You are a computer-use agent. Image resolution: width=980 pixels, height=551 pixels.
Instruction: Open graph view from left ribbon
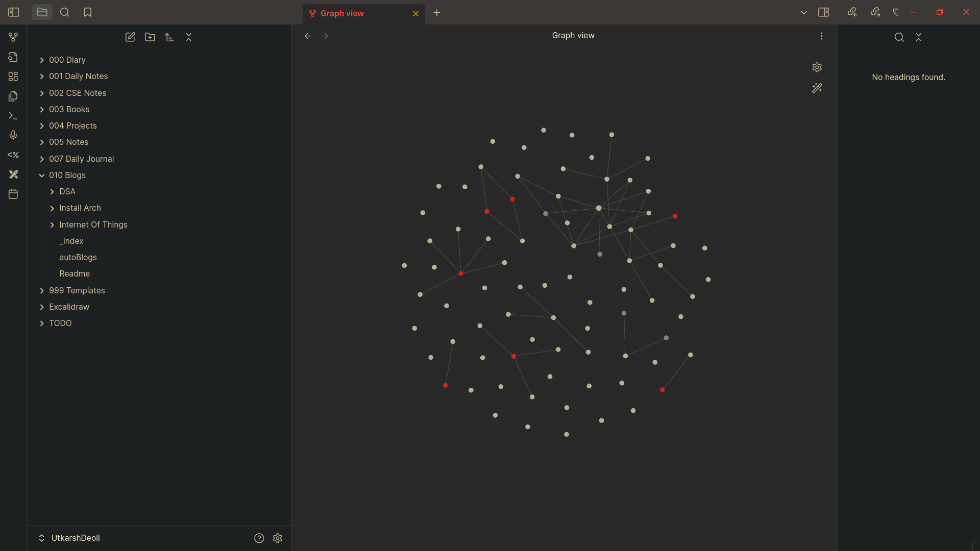[x=13, y=37]
